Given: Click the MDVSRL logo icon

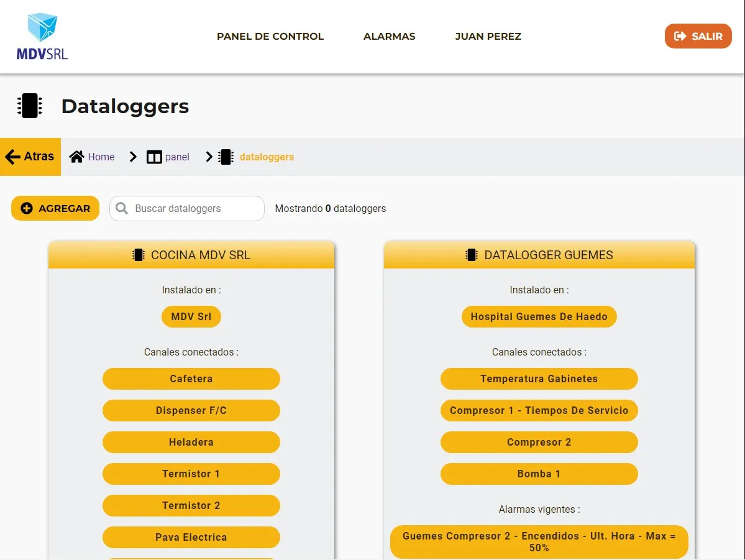Looking at the screenshot, I should (41, 28).
